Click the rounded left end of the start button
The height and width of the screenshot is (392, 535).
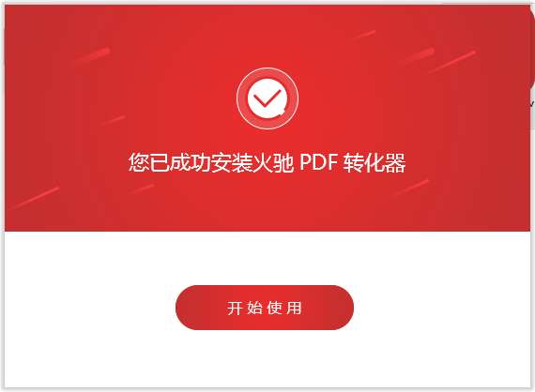(x=188, y=308)
